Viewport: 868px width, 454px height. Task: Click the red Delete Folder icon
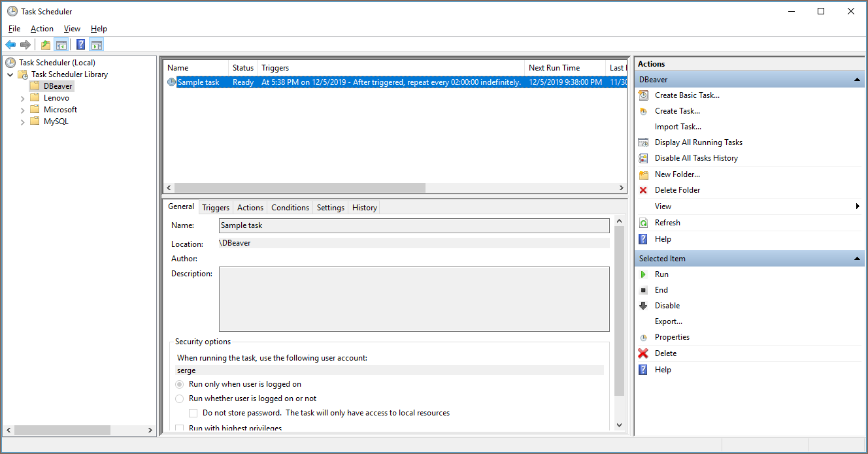pyautogui.click(x=643, y=190)
